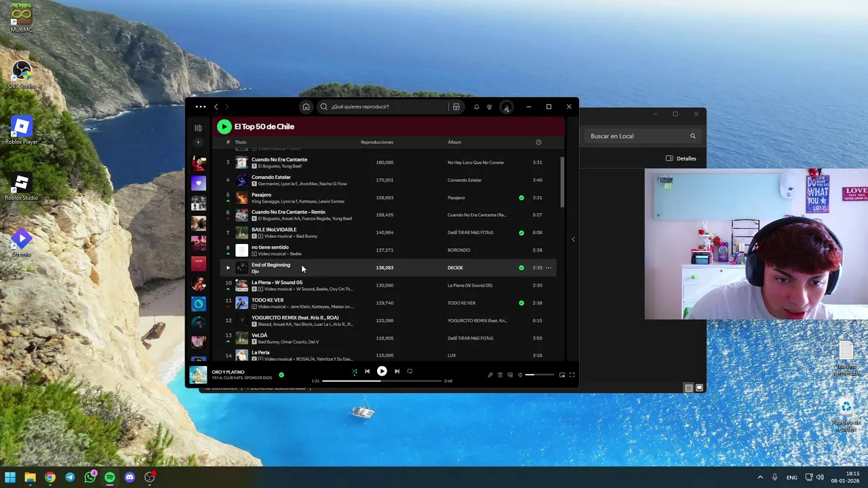Select the 'La Plena - W Sound 05' track

pos(277,283)
